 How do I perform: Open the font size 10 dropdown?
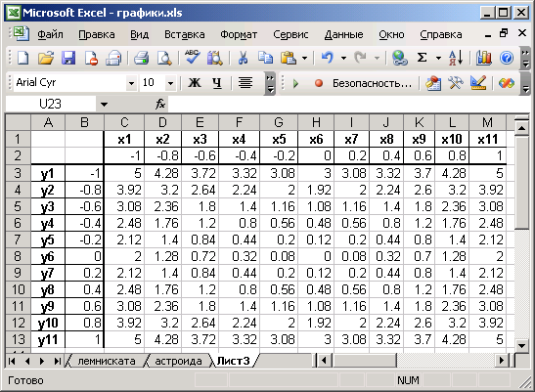170,83
